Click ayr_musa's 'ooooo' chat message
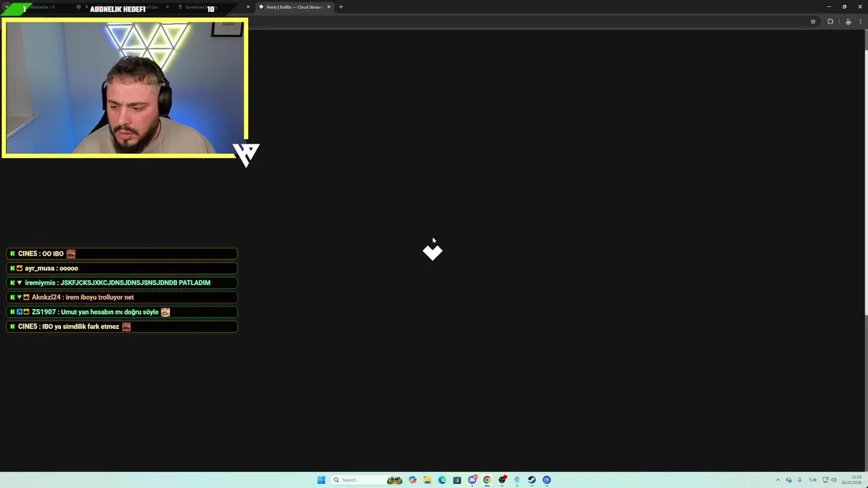This screenshot has height=488, width=868. click(122, 268)
